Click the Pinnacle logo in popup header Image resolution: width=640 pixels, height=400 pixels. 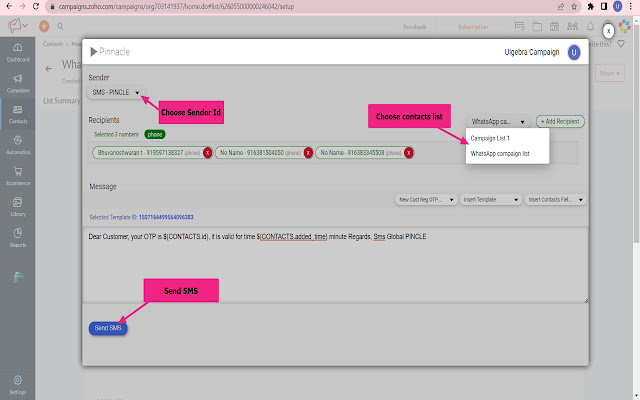click(110, 51)
